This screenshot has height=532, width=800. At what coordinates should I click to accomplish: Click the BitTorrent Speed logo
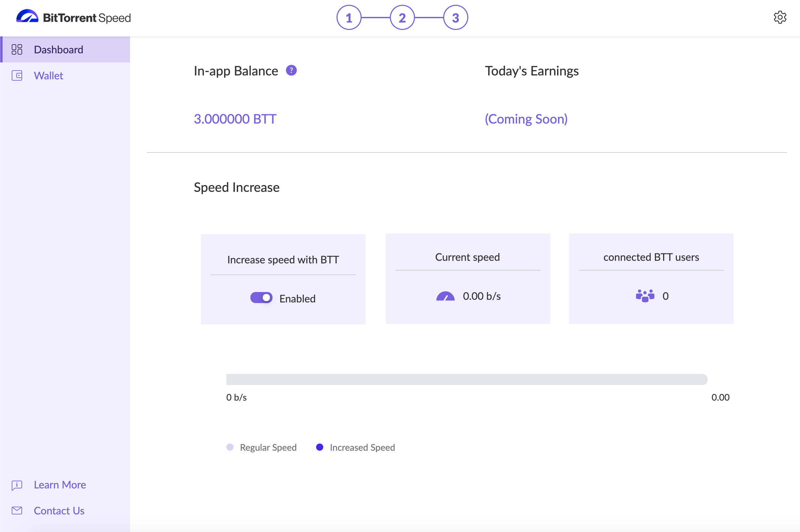pos(73,17)
